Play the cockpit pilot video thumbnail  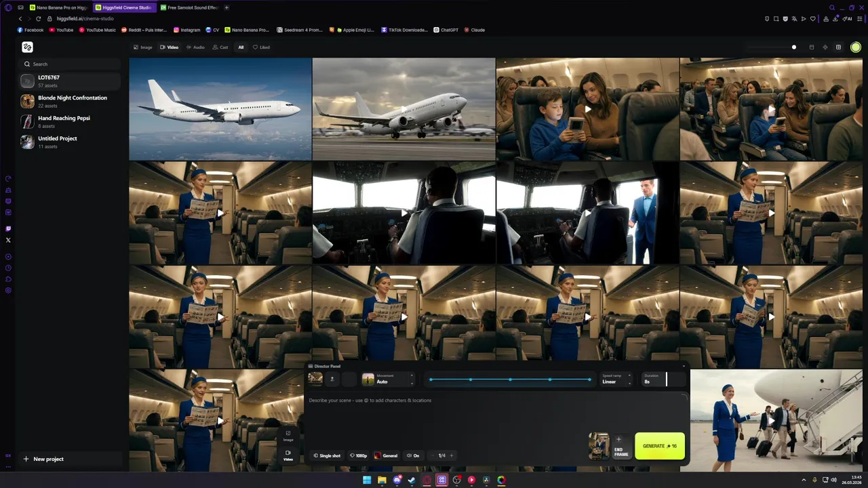point(403,212)
